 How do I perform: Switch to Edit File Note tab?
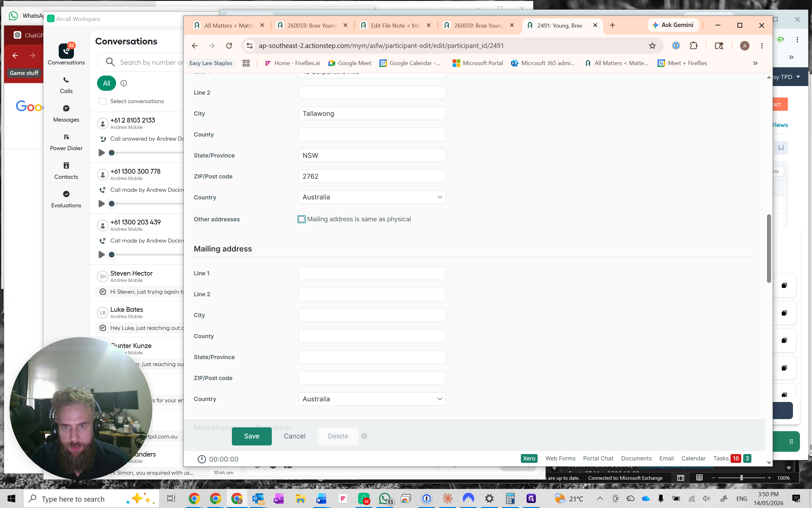coord(395,25)
